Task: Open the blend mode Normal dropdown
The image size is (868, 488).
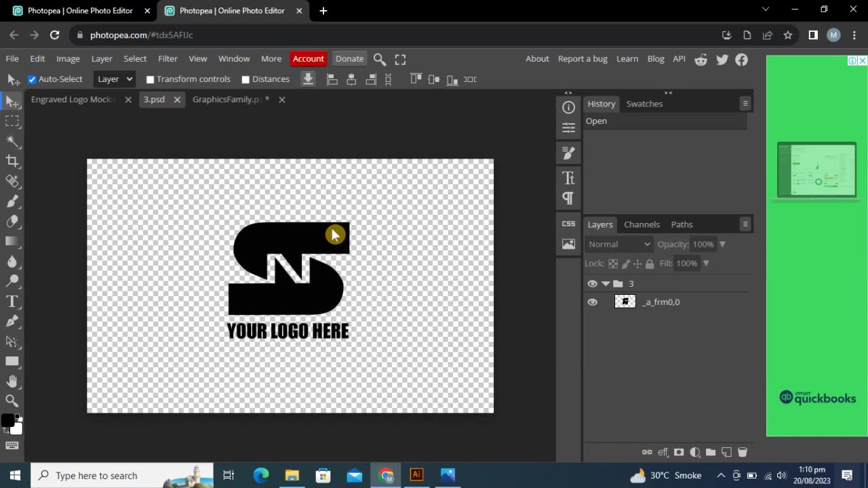Action: (x=618, y=244)
